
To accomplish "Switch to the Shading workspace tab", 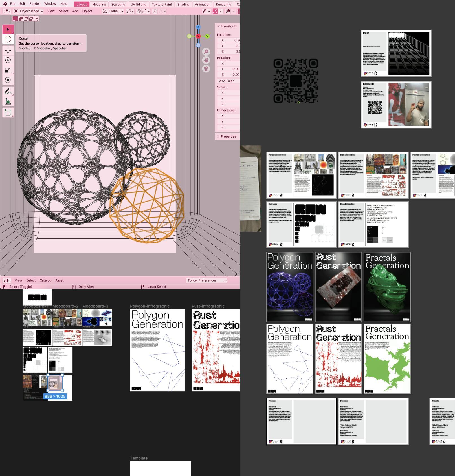I will coord(183,4).
